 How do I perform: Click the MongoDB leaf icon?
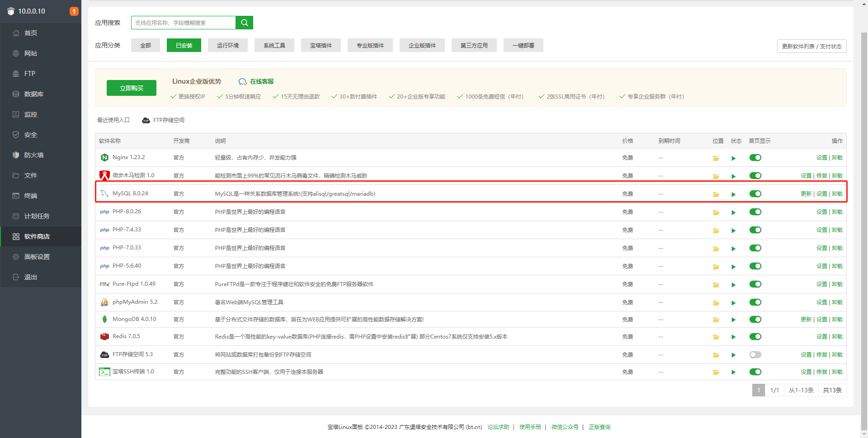(104, 319)
